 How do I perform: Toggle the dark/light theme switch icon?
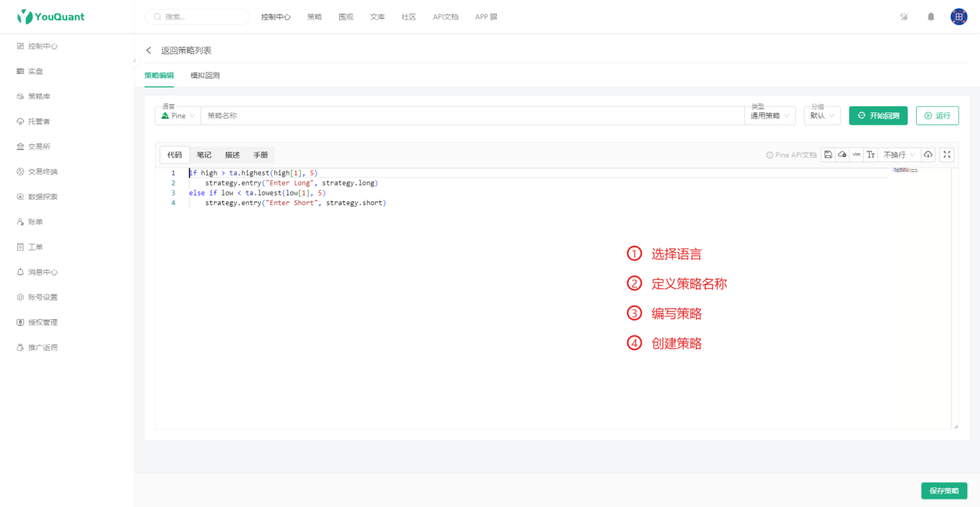(x=904, y=17)
